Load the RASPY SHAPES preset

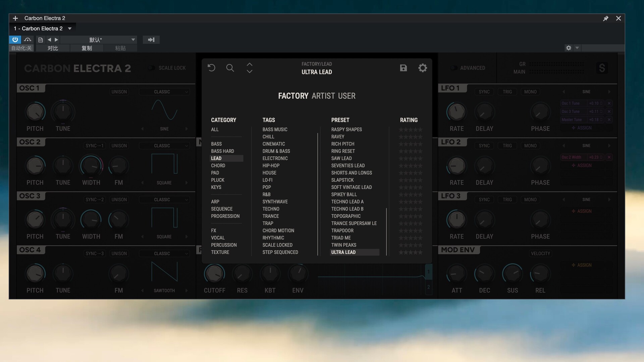(346, 130)
